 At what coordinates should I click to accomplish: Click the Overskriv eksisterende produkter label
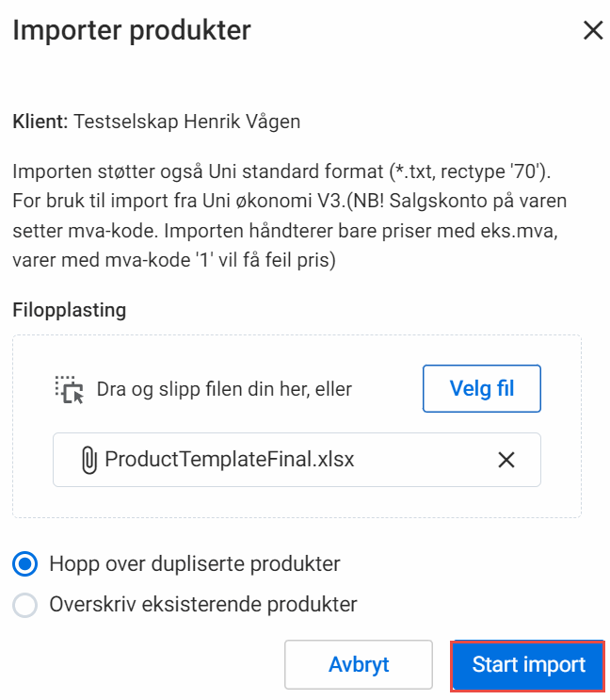coord(203,605)
